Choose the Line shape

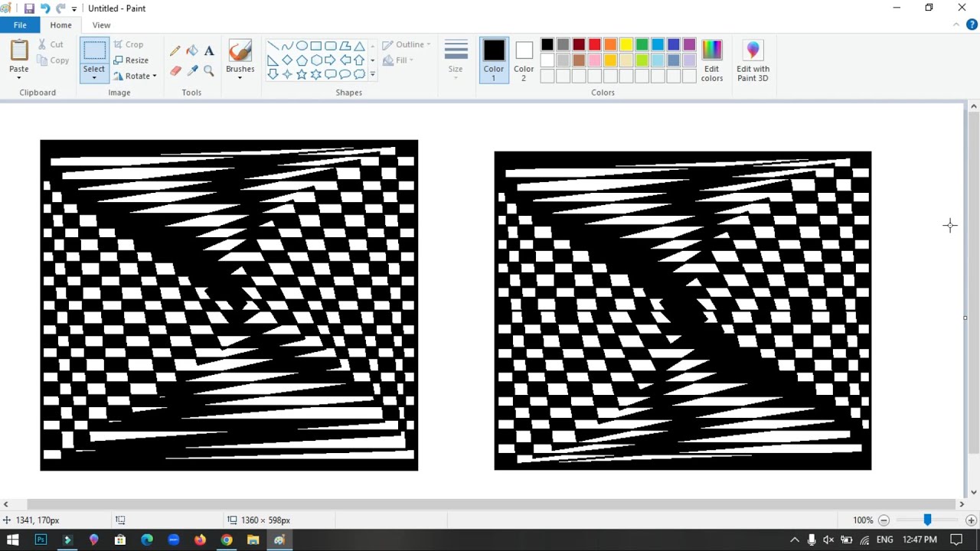coord(273,46)
